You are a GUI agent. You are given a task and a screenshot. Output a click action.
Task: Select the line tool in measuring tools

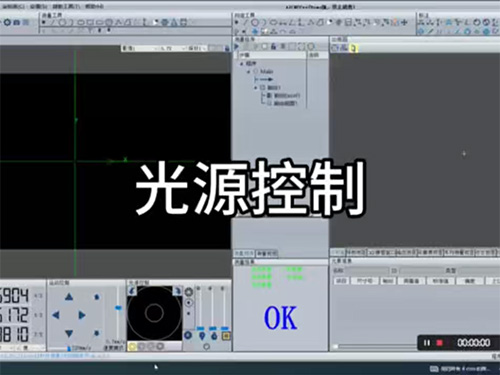point(246,22)
